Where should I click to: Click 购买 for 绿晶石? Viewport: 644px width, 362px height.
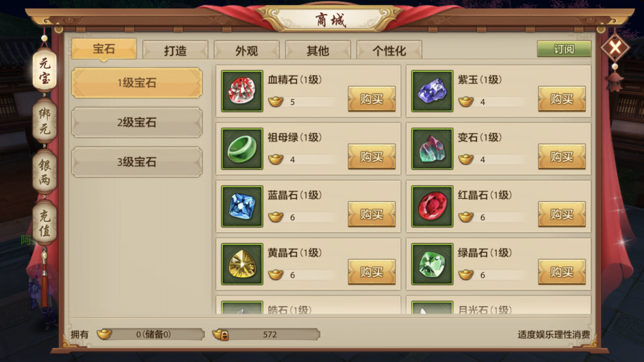(562, 272)
